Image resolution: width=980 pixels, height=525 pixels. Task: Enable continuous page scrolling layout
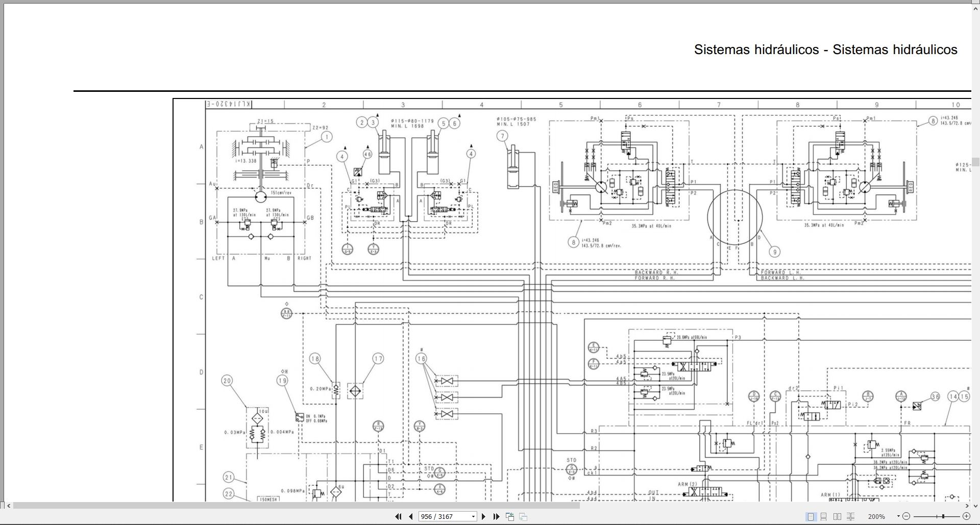pos(824,517)
